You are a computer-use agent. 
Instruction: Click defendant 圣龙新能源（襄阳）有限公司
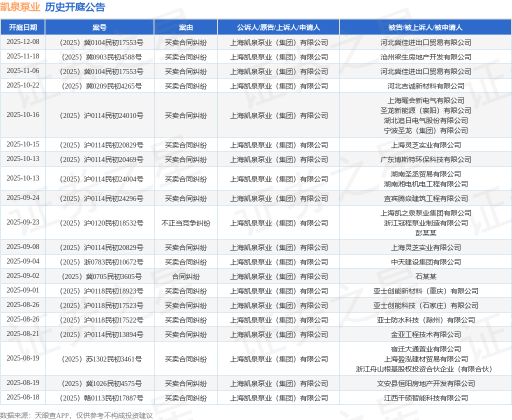(x=426, y=110)
